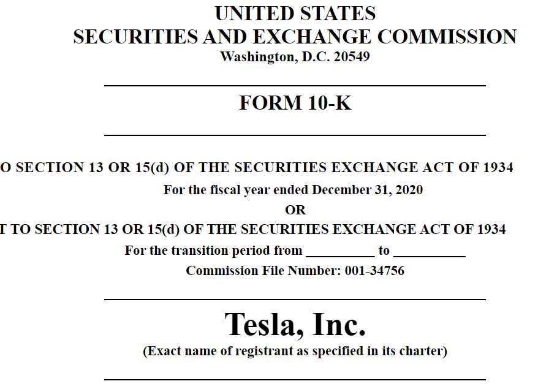Click the horizontal rule below FORM 10-K
The image size is (557, 392).
click(x=295, y=135)
